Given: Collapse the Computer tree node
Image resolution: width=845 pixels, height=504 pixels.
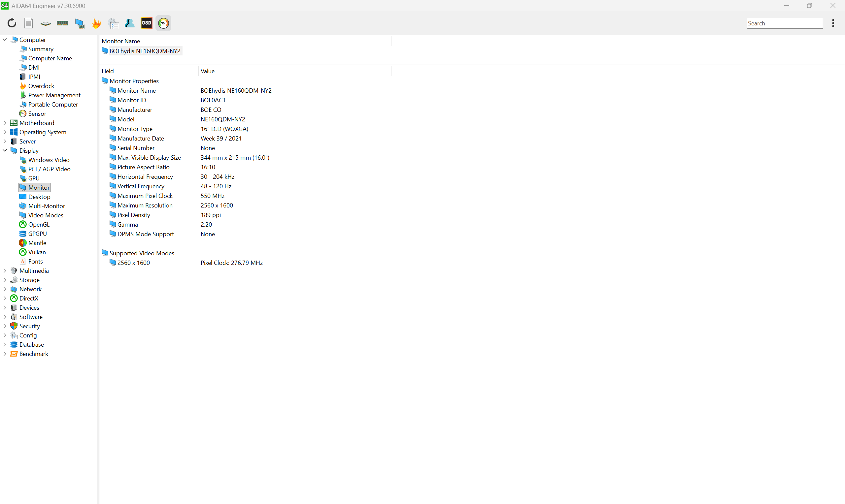Looking at the screenshot, I should click(x=5, y=40).
